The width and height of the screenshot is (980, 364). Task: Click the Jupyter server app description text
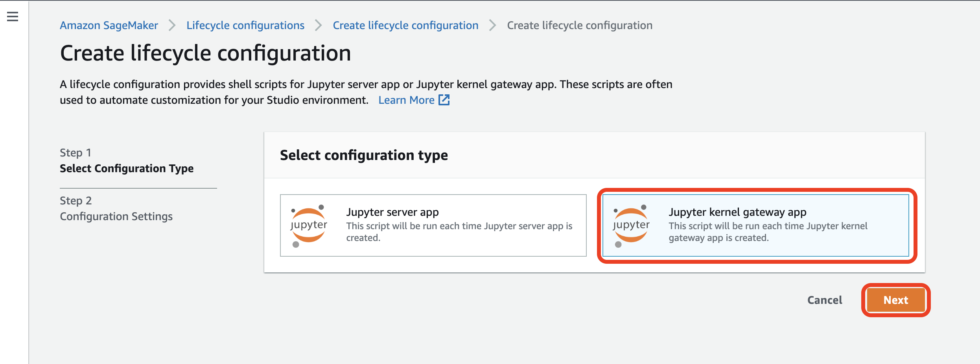pos(459,232)
